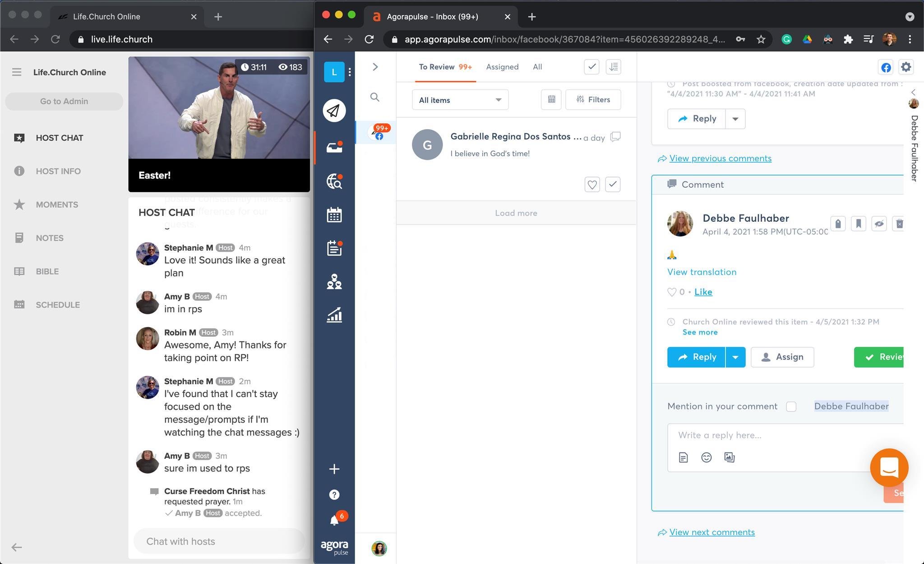This screenshot has height=564, width=924.
Task: Open the Listening globe-search icon
Action: (x=334, y=181)
